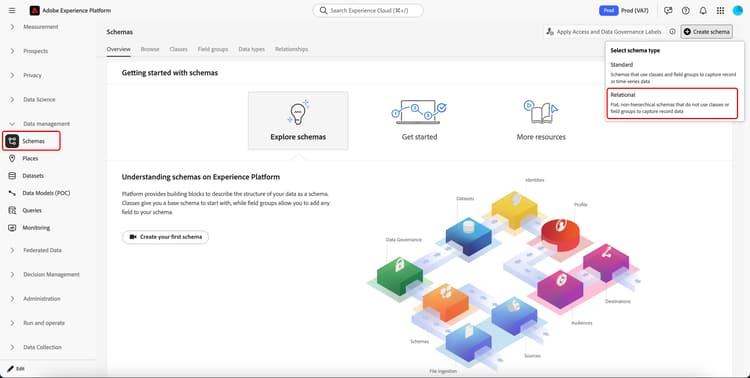This screenshot has height=378, width=750.
Task: Click the red Profile block in diagram
Action: [x=561, y=235]
